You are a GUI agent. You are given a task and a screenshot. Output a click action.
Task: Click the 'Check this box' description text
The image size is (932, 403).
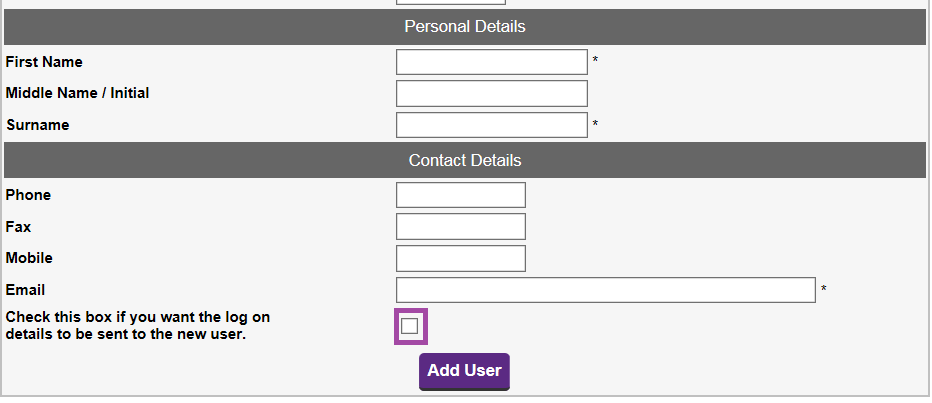pos(138,326)
